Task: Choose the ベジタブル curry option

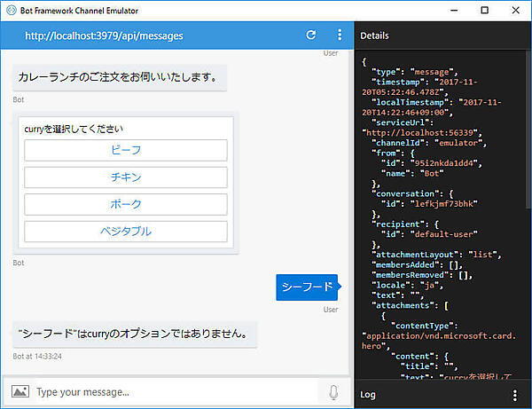Action: pos(126,232)
